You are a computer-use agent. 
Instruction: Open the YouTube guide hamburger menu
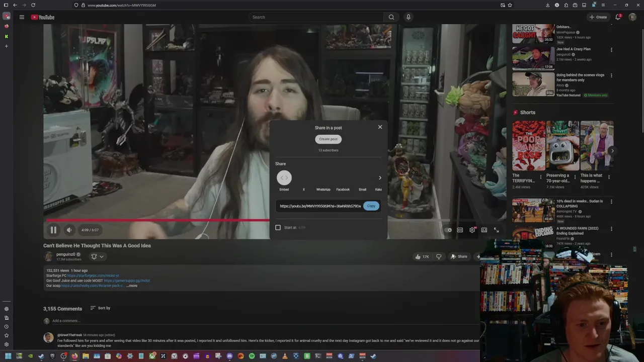pyautogui.click(x=22, y=17)
